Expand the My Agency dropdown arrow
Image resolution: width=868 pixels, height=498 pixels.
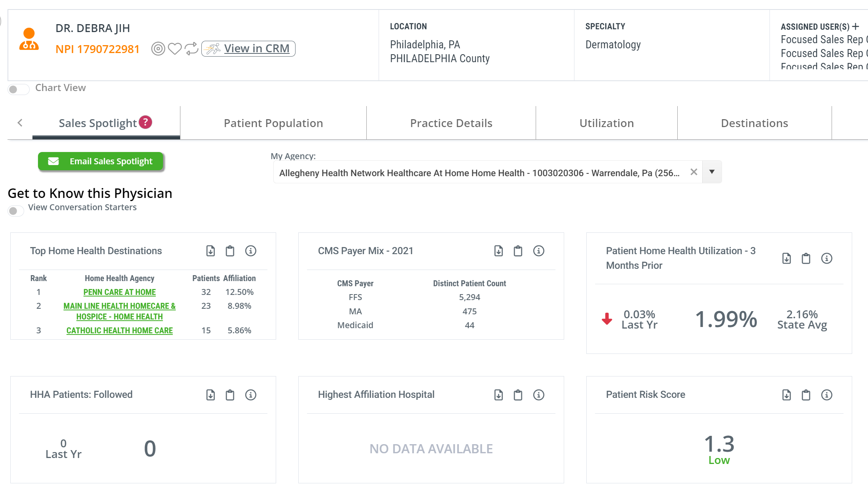[712, 172]
